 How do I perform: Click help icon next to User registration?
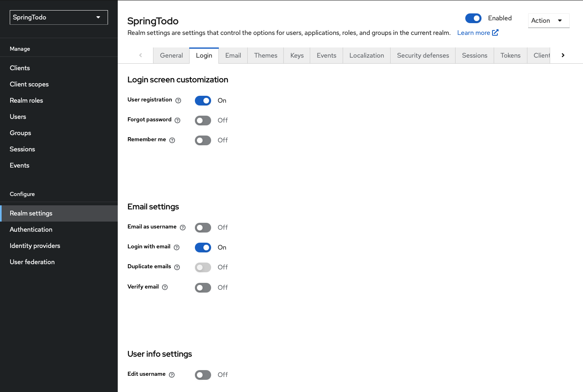(178, 100)
